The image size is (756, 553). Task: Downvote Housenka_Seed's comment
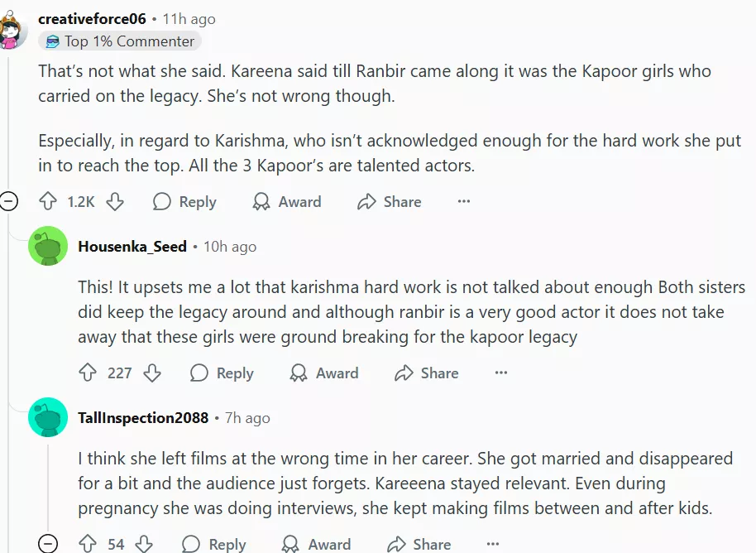pos(152,373)
